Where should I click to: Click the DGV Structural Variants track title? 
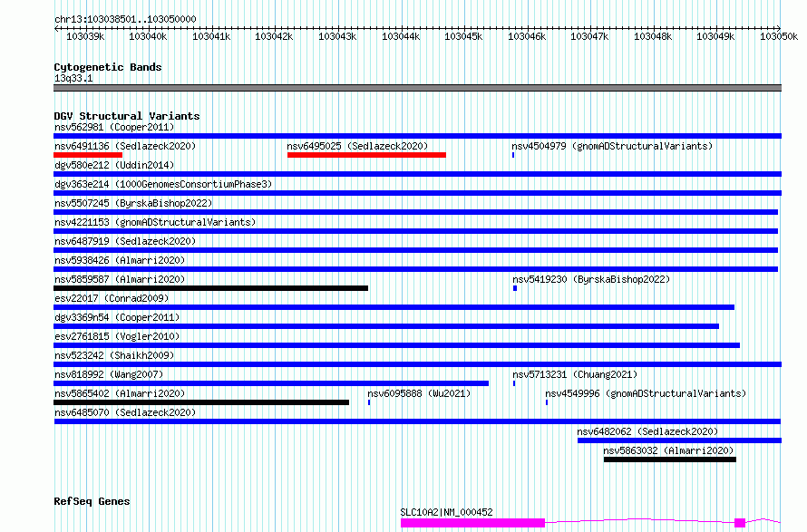click(127, 116)
